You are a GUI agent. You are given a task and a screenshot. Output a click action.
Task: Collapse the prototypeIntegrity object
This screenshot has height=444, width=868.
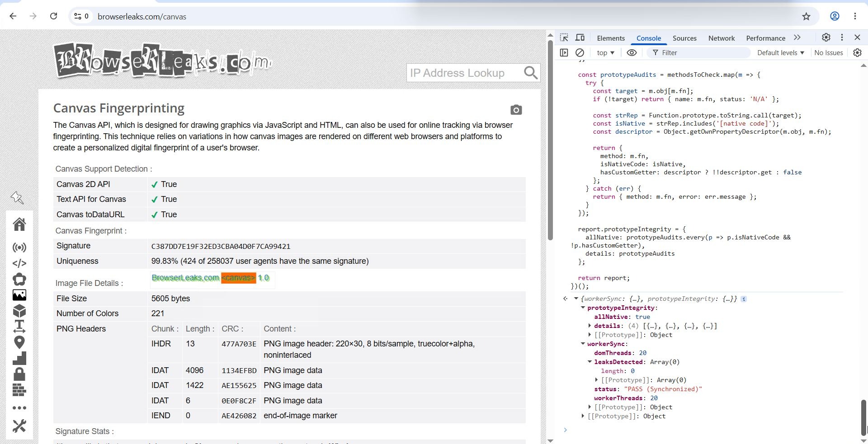click(583, 308)
